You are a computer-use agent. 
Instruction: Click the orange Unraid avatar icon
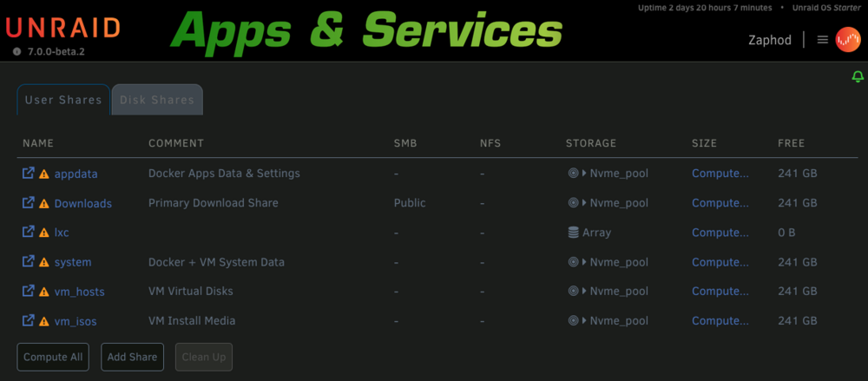pyautogui.click(x=848, y=40)
